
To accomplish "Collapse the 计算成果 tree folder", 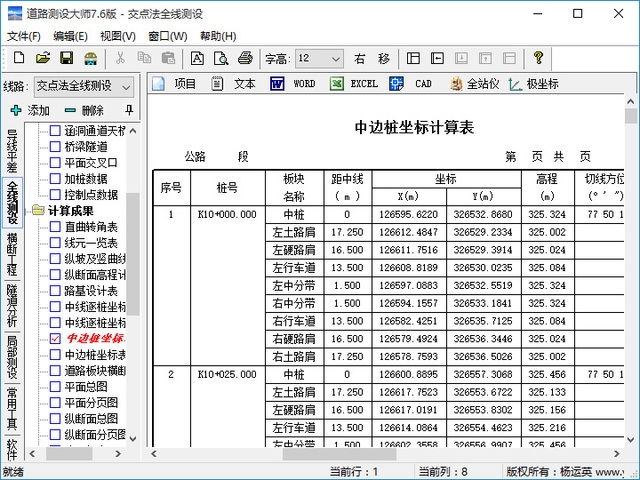I will tap(39, 211).
